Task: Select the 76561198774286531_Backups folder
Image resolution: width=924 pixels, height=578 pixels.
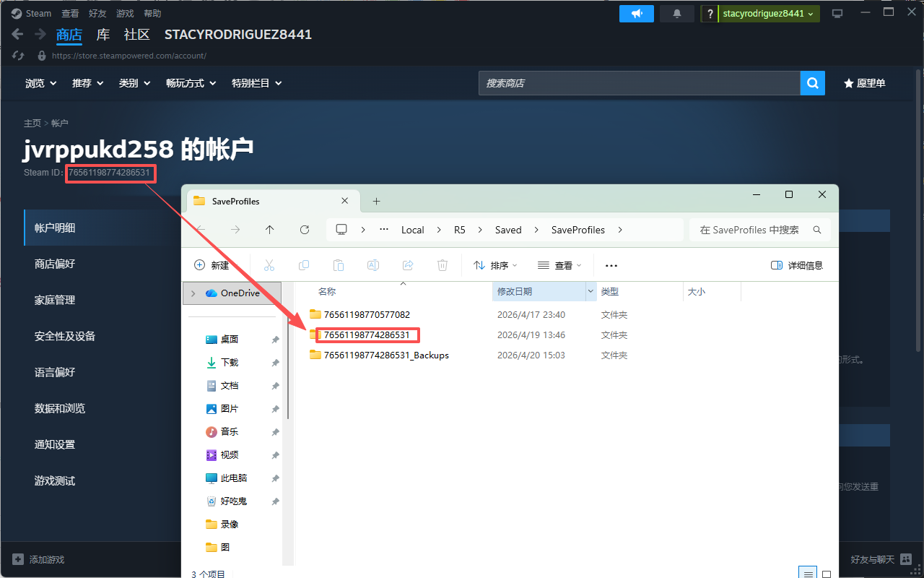Action: (x=386, y=355)
